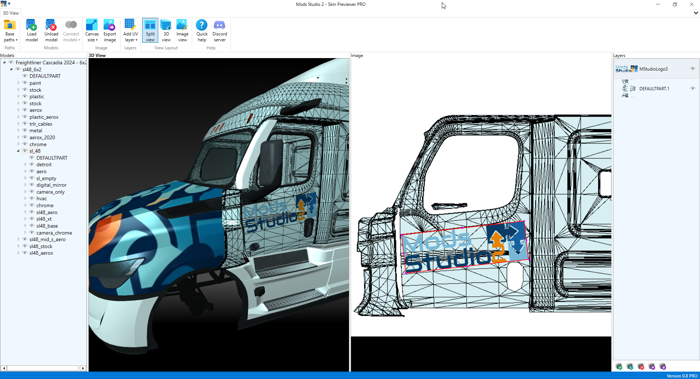The height and width of the screenshot is (379, 700).
Task: Select the plastic tree item
Action: pos(37,96)
